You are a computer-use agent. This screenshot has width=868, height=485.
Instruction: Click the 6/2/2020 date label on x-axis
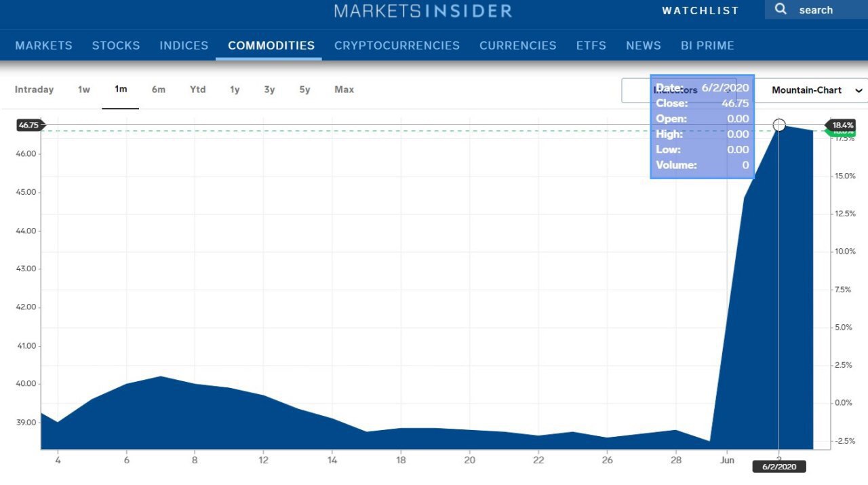pyautogui.click(x=778, y=467)
